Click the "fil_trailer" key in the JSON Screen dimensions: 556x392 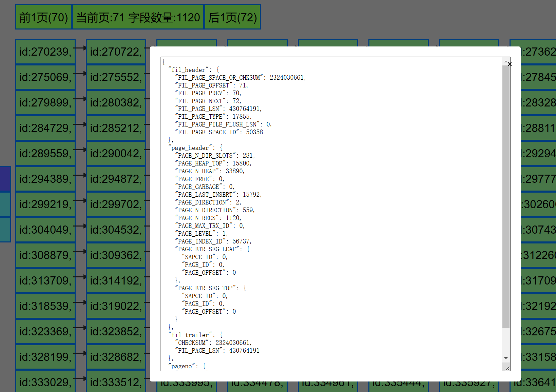tap(190, 335)
